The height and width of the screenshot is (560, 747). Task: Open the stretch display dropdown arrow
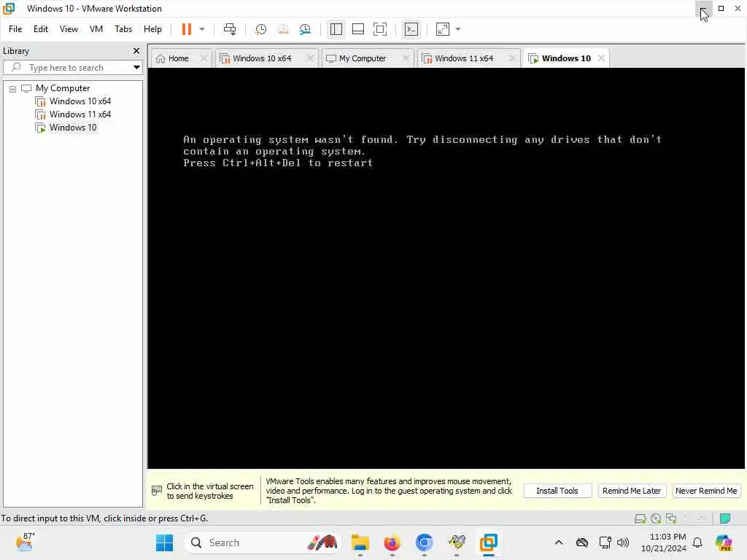(458, 29)
